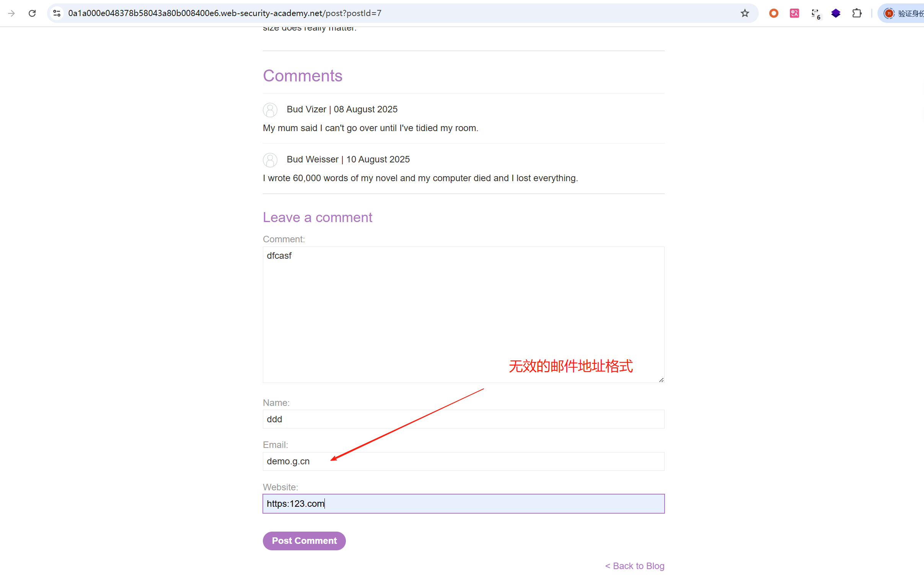Follow the Back to Blog link
The image size is (924, 579).
coord(634,566)
